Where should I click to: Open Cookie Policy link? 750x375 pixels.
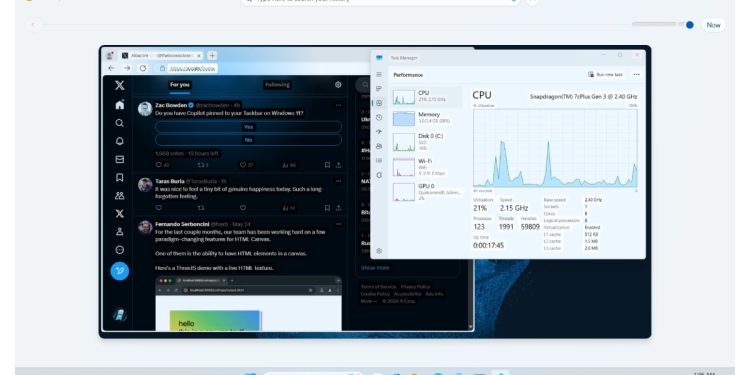375,294
